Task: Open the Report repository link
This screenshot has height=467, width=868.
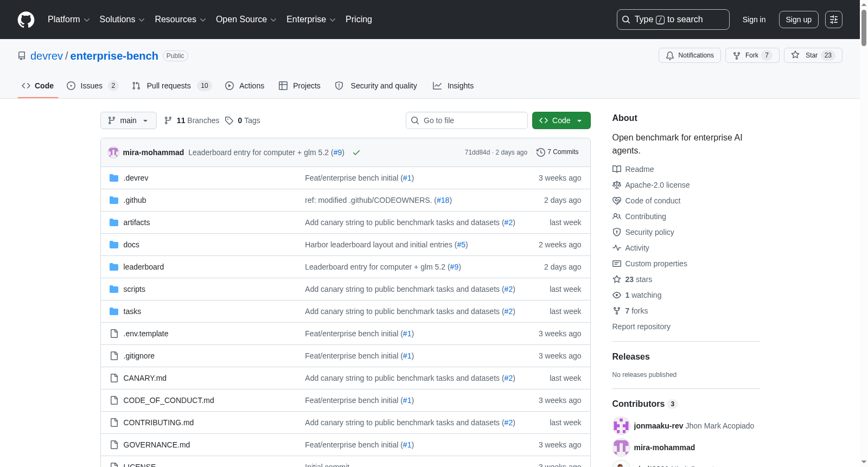Action: tap(641, 327)
